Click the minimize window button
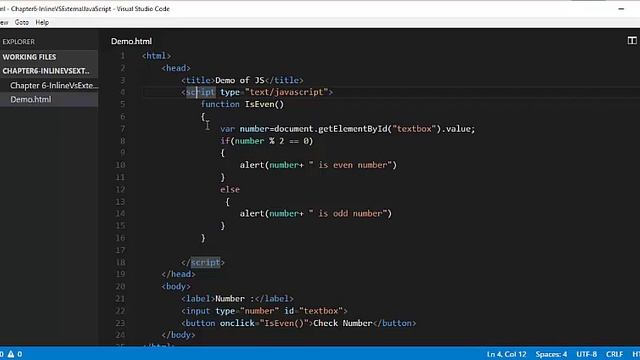The width and height of the screenshot is (640, 360). pyautogui.click(x=621, y=9)
